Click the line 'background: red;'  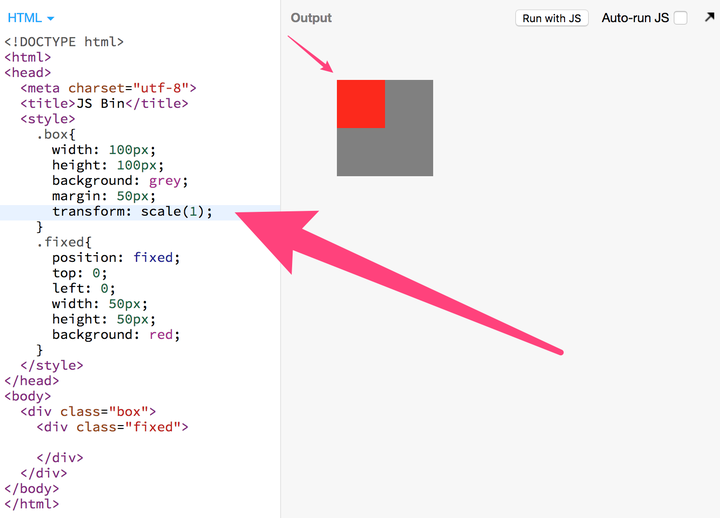[116, 335]
